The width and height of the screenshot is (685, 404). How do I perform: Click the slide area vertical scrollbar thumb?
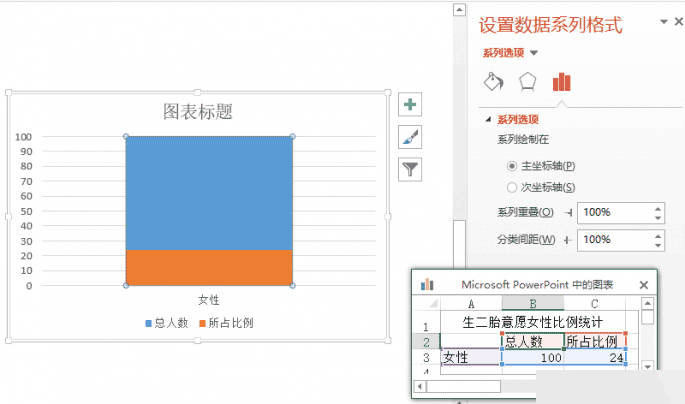point(459,245)
